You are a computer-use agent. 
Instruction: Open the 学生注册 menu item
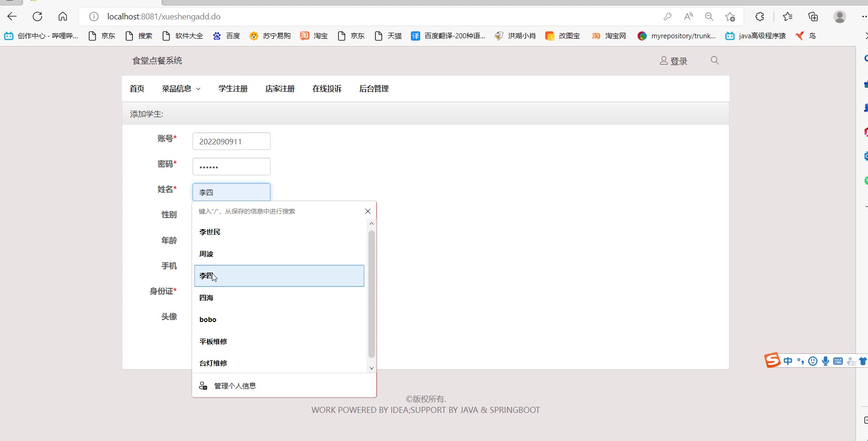(x=233, y=89)
